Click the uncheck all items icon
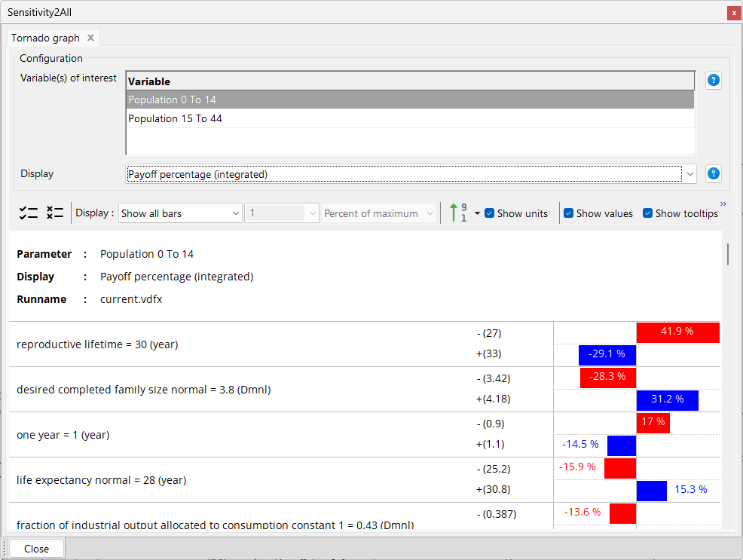 point(55,213)
